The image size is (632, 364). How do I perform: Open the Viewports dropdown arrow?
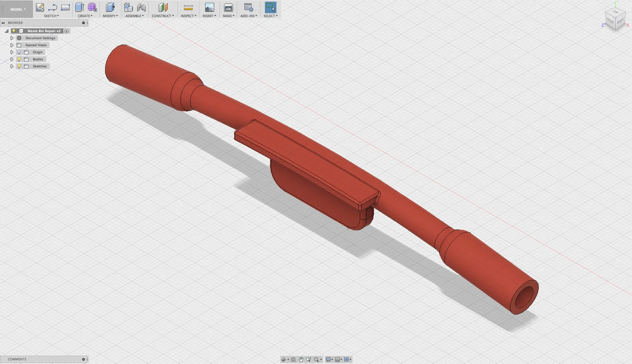351,359
